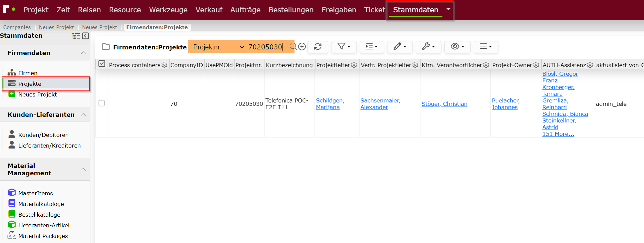The height and width of the screenshot is (243, 644).
Task: Open Lieferanten/Kreditoren in the sidebar
Action: tap(49, 146)
